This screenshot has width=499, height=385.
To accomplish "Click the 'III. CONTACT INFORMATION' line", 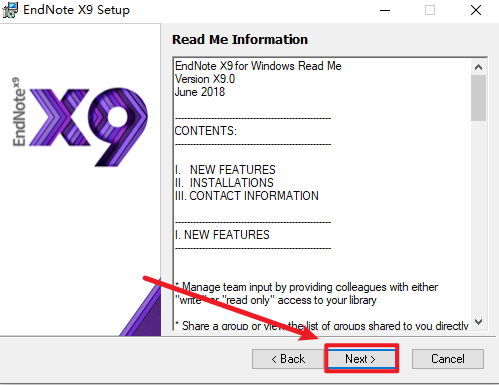I will (x=247, y=196).
